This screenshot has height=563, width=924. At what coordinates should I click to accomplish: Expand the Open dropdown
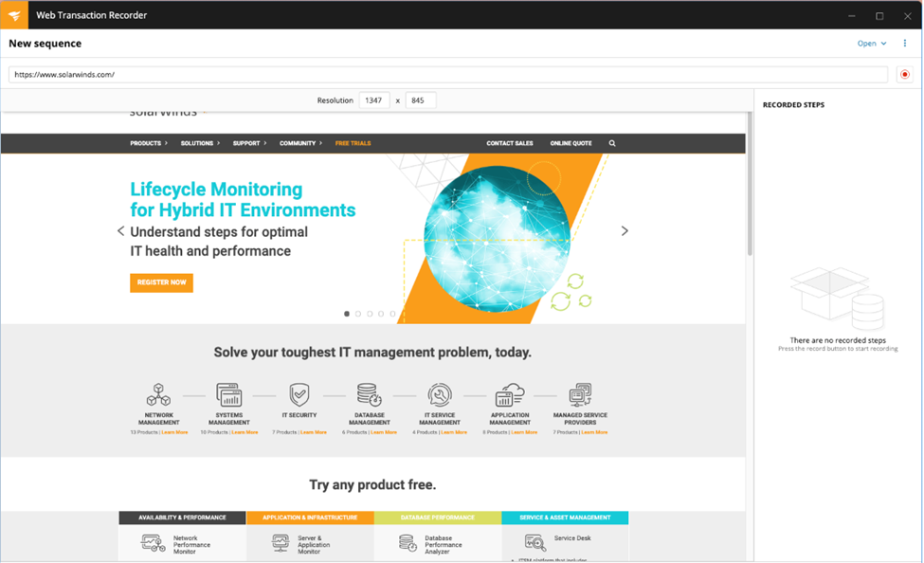[872, 43]
